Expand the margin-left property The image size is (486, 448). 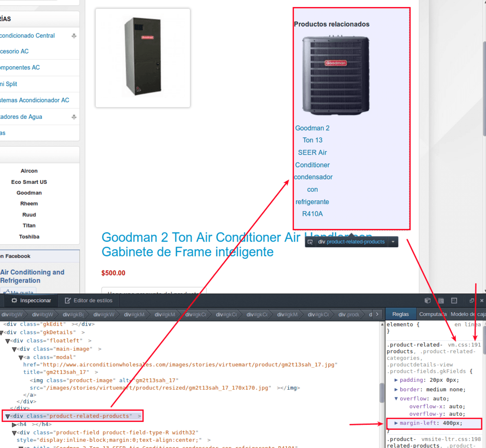[x=396, y=423]
